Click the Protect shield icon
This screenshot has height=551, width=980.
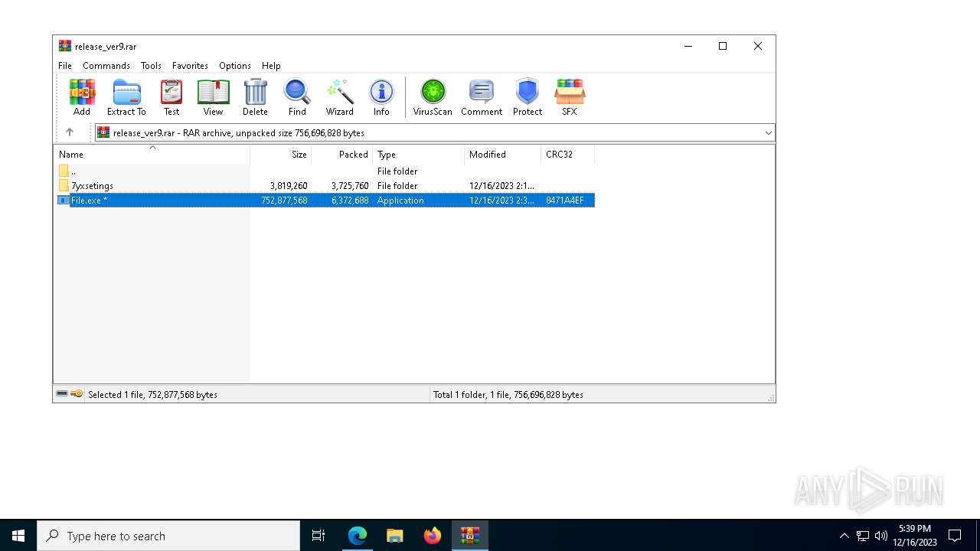tap(528, 96)
